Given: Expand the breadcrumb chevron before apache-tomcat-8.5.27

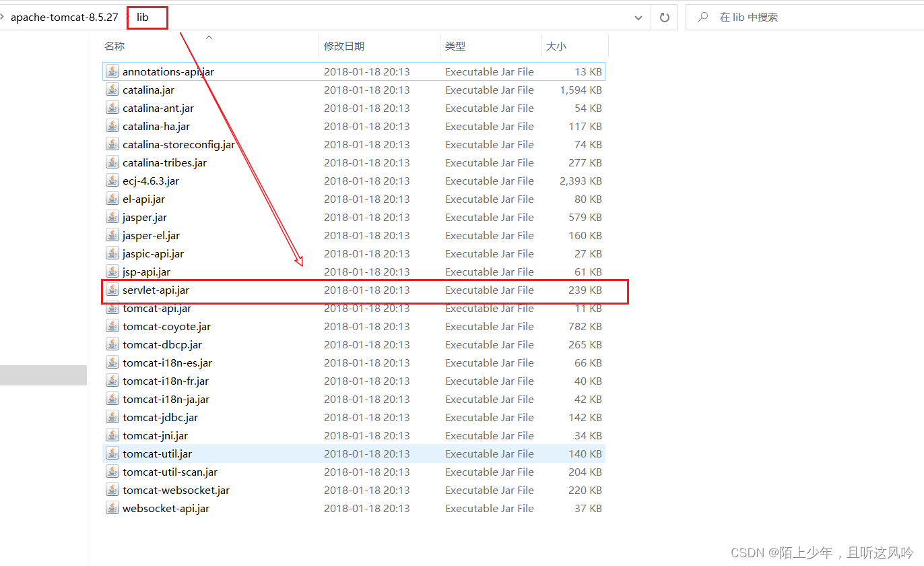Looking at the screenshot, I should (x=3, y=18).
